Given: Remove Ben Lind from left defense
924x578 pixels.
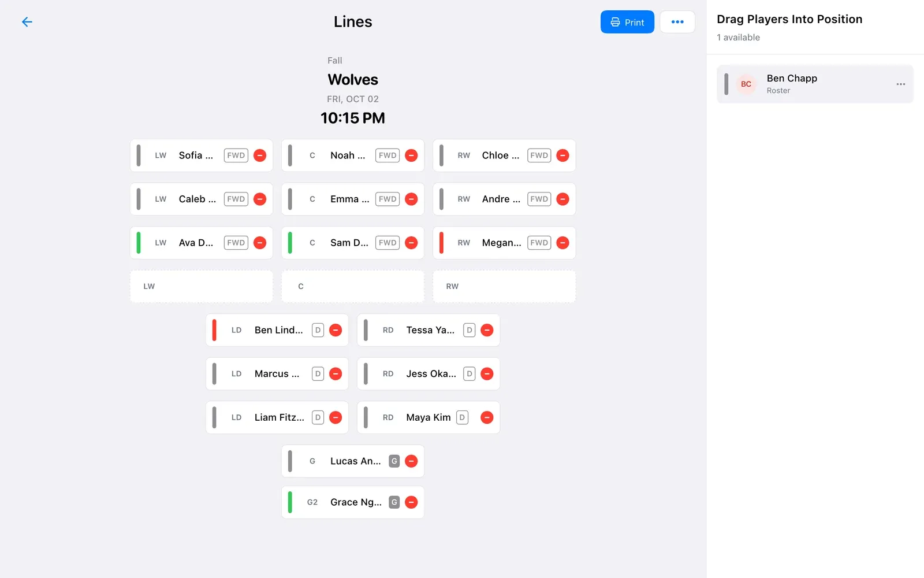Looking at the screenshot, I should click(x=336, y=330).
